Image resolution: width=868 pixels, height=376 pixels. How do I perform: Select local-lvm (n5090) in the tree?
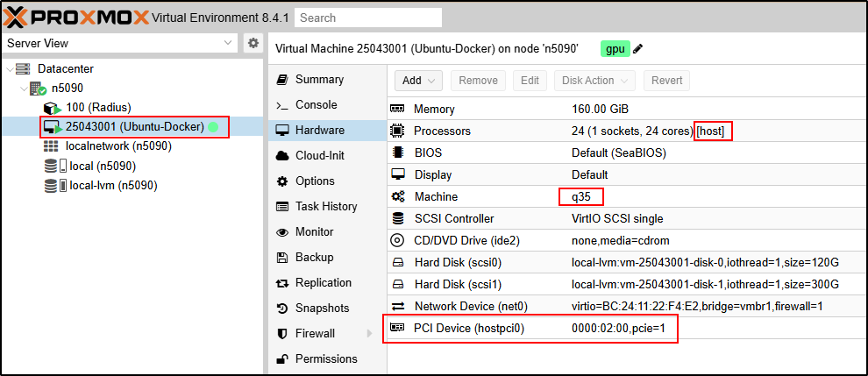click(113, 186)
